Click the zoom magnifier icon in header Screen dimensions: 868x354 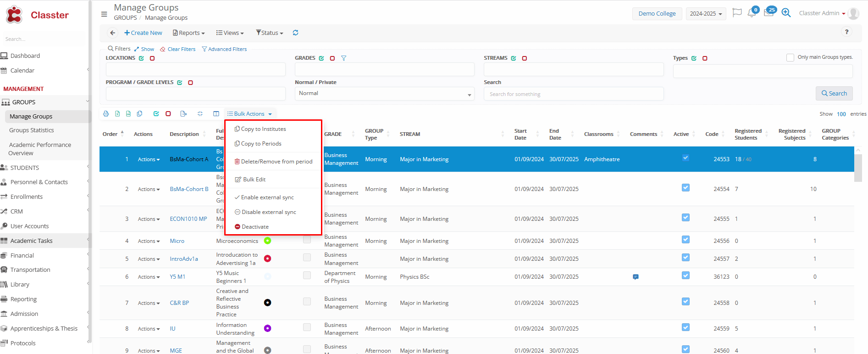786,13
